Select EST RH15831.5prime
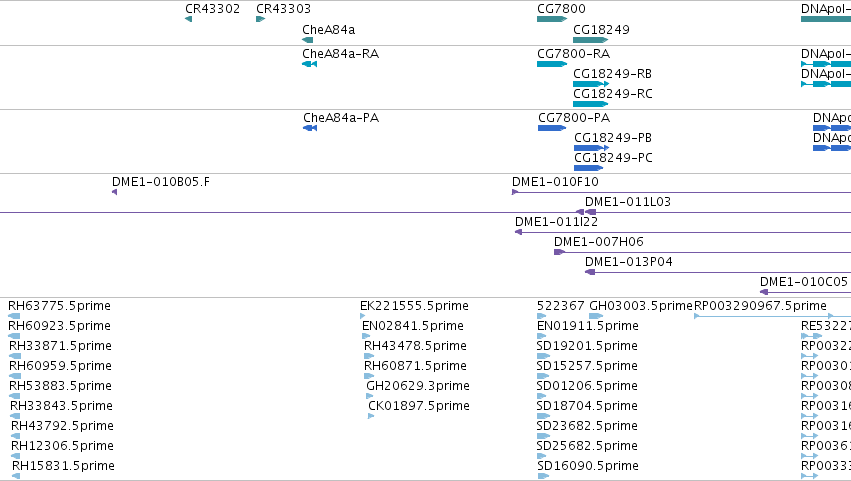 (x=63, y=466)
